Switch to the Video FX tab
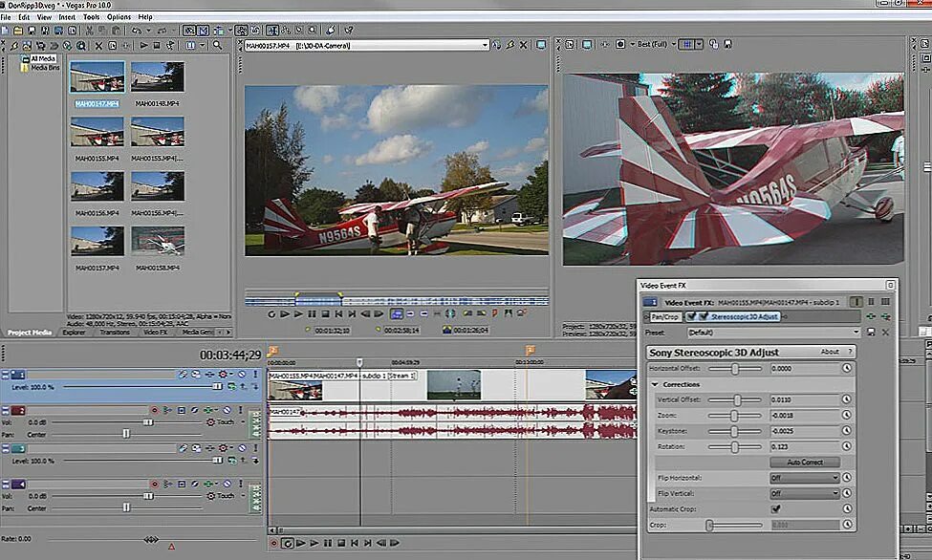932x560 pixels. click(155, 333)
